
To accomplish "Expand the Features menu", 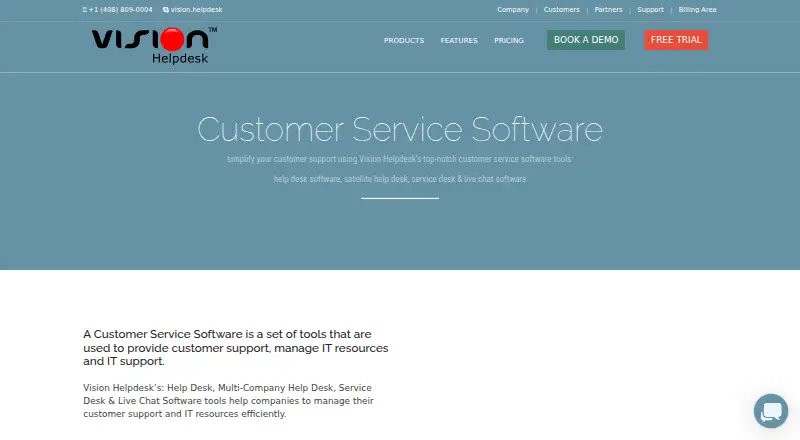I will (x=459, y=40).
